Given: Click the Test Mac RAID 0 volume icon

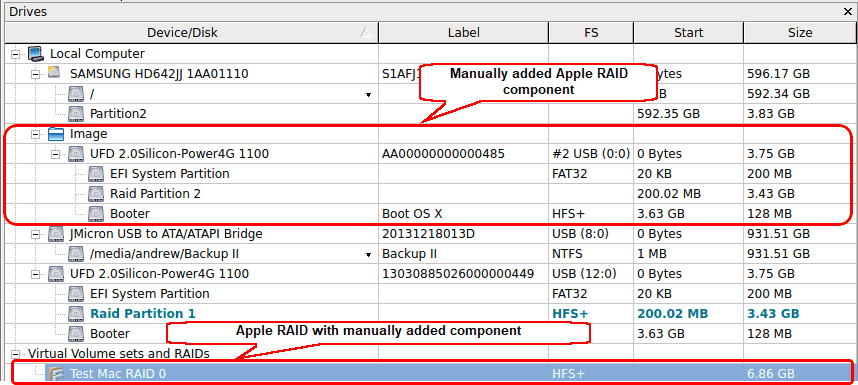Looking at the screenshot, I should click(56, 374).
